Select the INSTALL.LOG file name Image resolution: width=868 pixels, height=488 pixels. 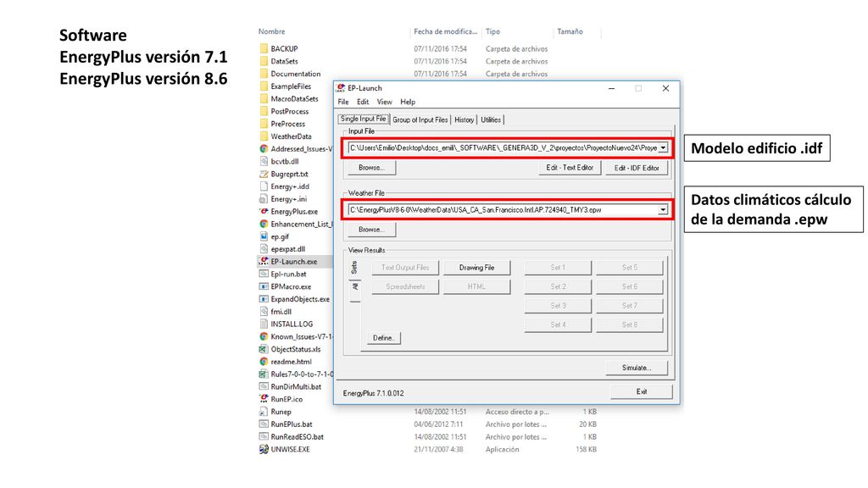(292, 324)
